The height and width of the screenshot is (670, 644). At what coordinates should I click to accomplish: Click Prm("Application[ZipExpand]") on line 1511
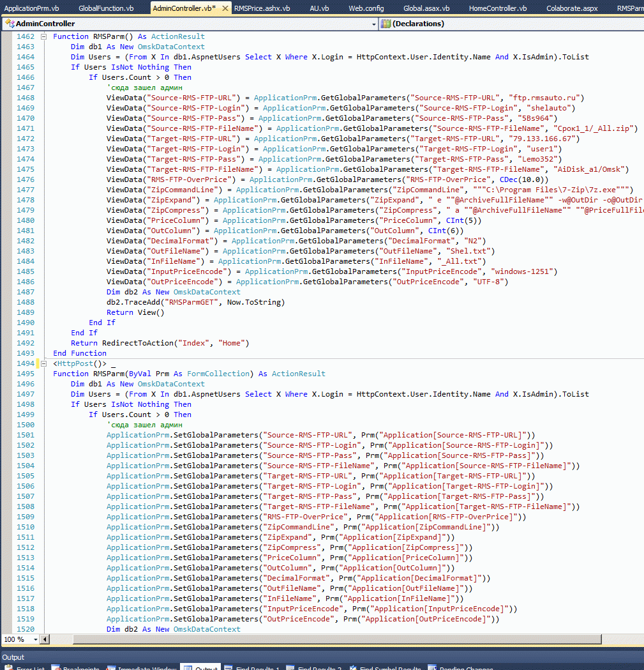click(x=386, y=538)
